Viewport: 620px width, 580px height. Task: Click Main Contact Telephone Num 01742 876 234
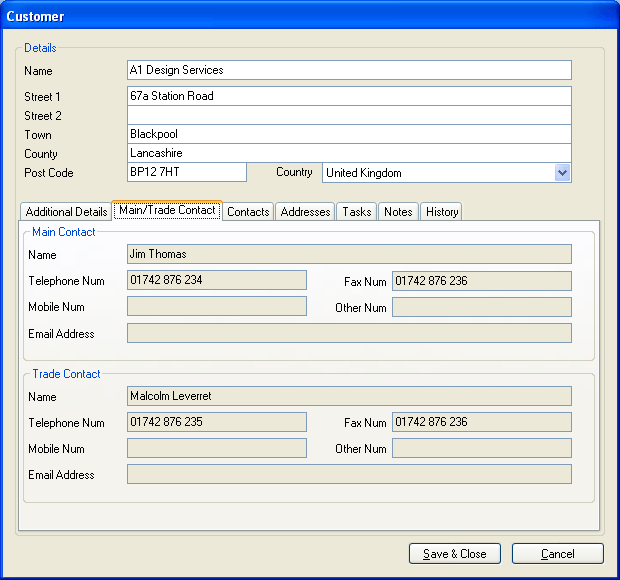(x=217, y=280)
